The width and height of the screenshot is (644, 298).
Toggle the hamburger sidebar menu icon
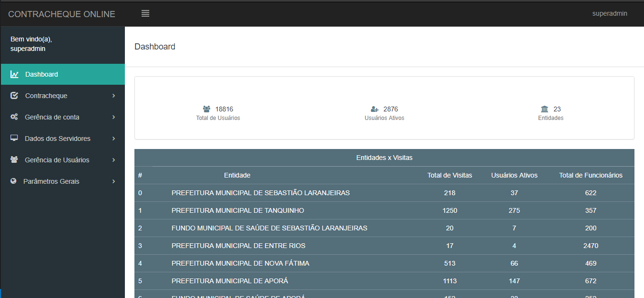coord(145,14)
